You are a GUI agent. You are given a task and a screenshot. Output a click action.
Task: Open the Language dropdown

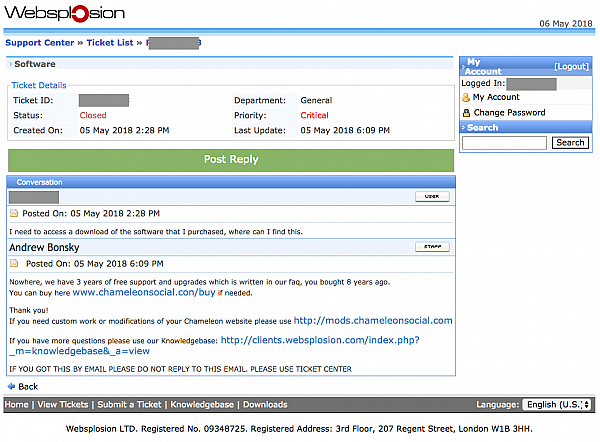point(558,405)
